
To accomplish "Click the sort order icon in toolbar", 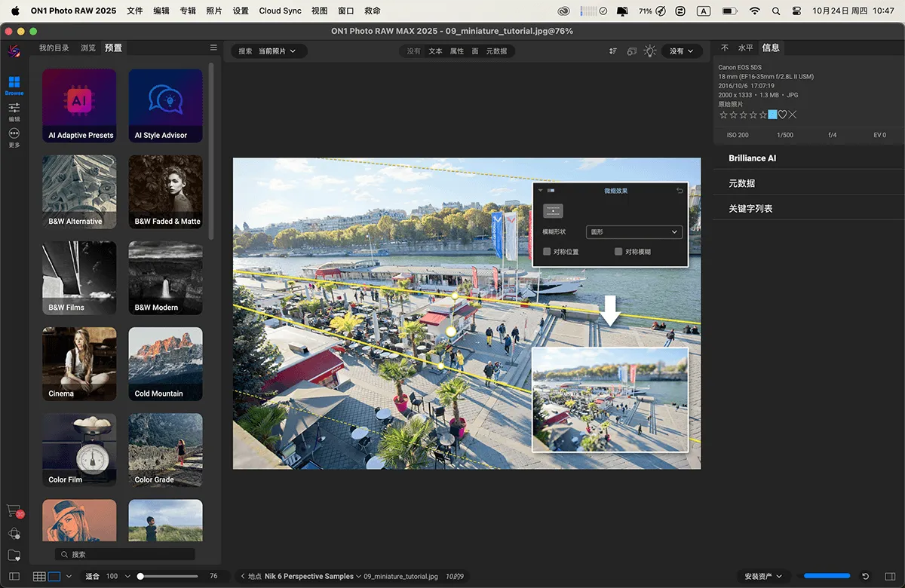I will pos(613,51).
